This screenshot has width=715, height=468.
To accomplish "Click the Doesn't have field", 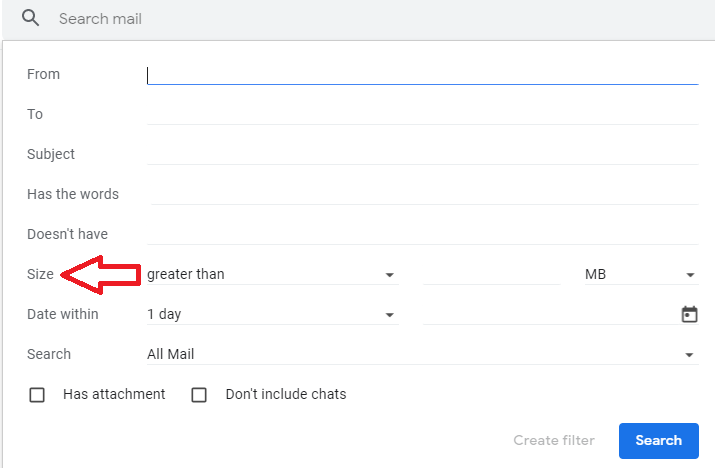I will [x=423, y=234].
